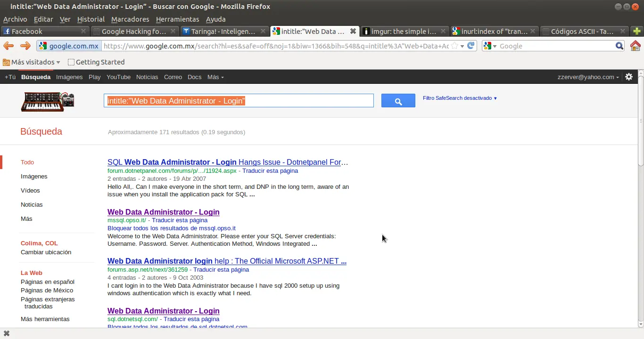Open the Ayuda menu

tap(216, 19)
